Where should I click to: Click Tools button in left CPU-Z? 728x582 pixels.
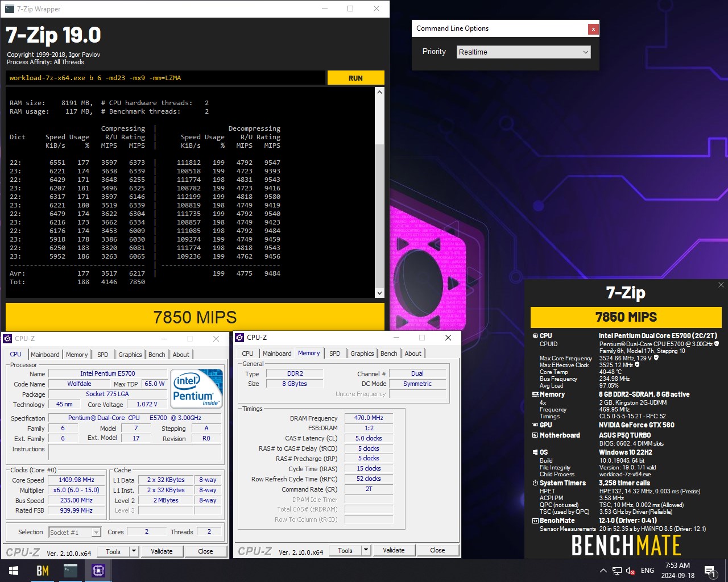coord(113,551)
